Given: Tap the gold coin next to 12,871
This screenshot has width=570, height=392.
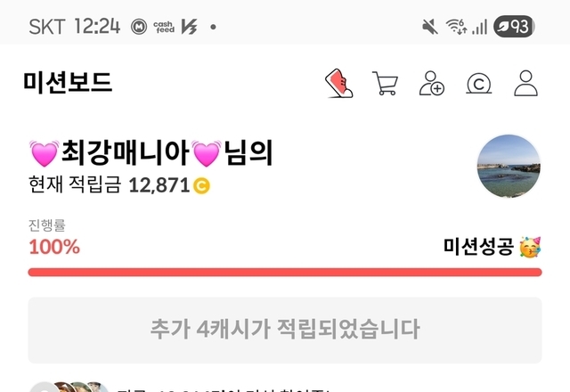Looking at the screenshot, I should (x=201, y=185).
